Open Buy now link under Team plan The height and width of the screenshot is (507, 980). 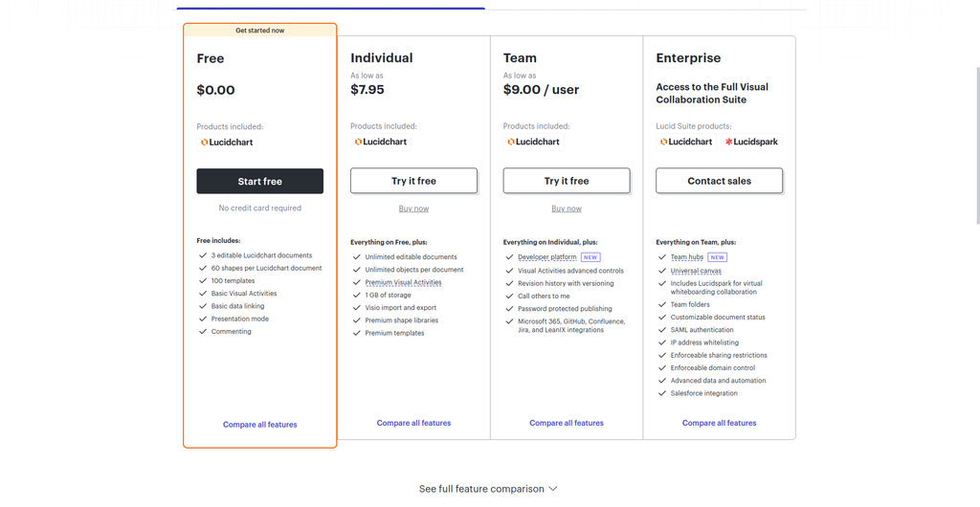(x=567, y=209)
